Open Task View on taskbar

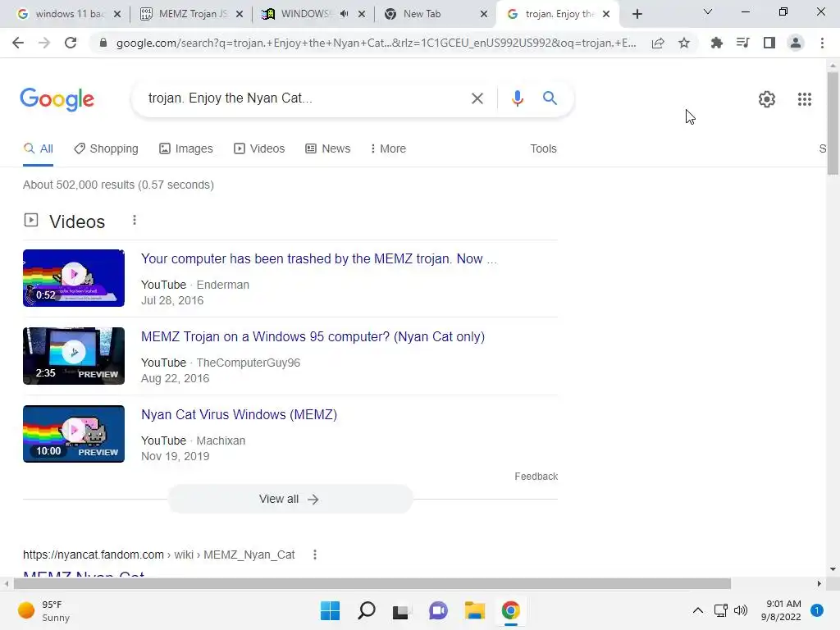pos(400,611)
